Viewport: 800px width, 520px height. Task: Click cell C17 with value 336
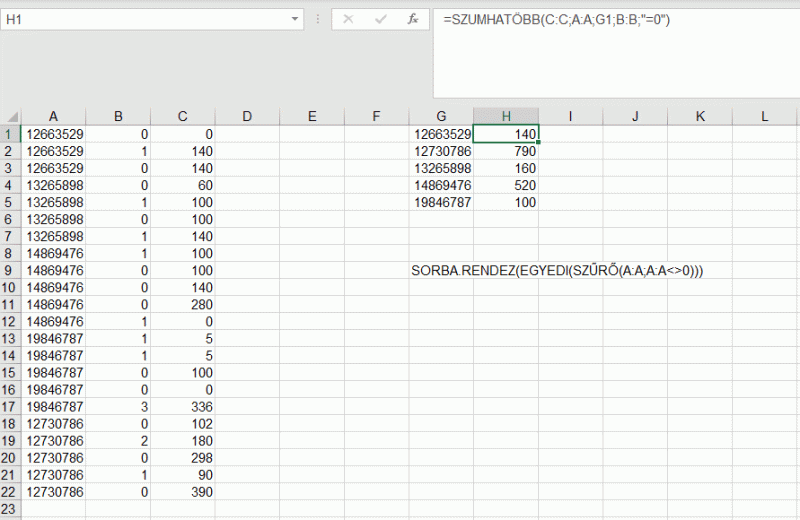pyautogui.click(x=183, y=407)
